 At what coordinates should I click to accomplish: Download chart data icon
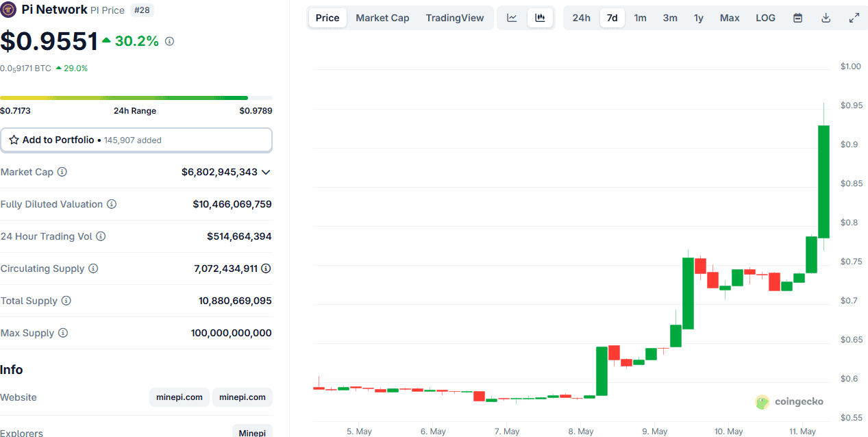pos(826,18)
